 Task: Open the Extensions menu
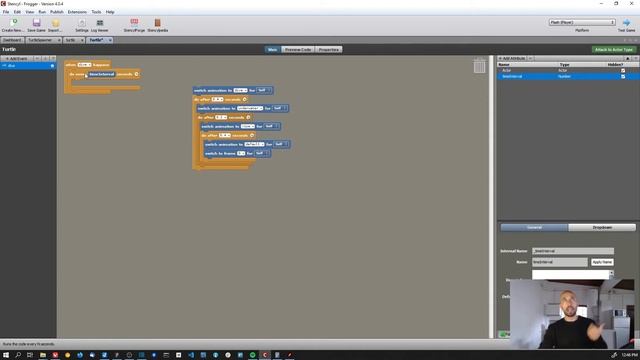click(77, 12)
